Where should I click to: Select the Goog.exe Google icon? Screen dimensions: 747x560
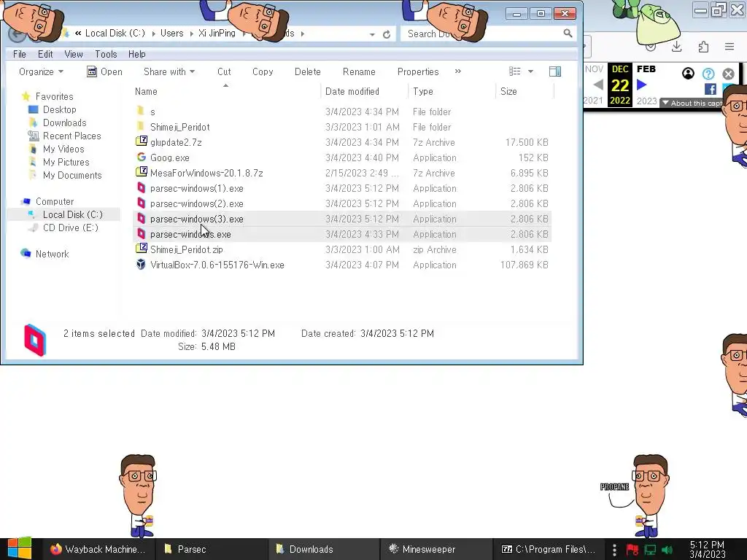[141, 157]
